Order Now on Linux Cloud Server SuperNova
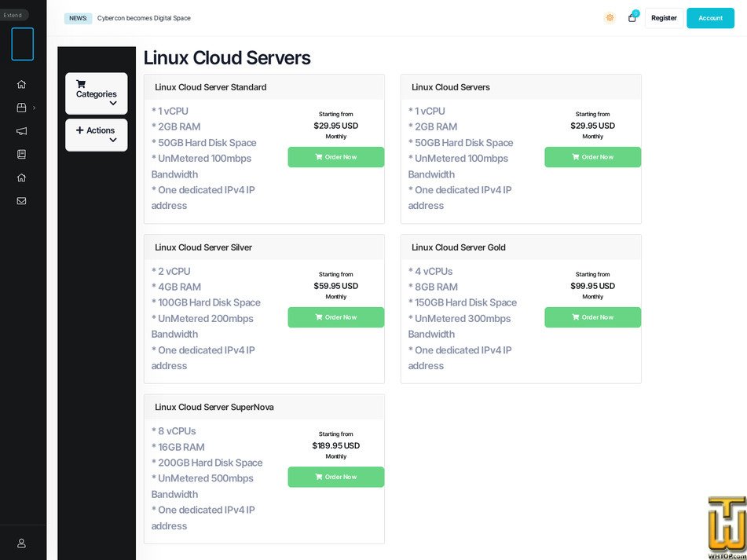Image resolution: width=747 pixels, height=560 pixels. tap(335, 477)
